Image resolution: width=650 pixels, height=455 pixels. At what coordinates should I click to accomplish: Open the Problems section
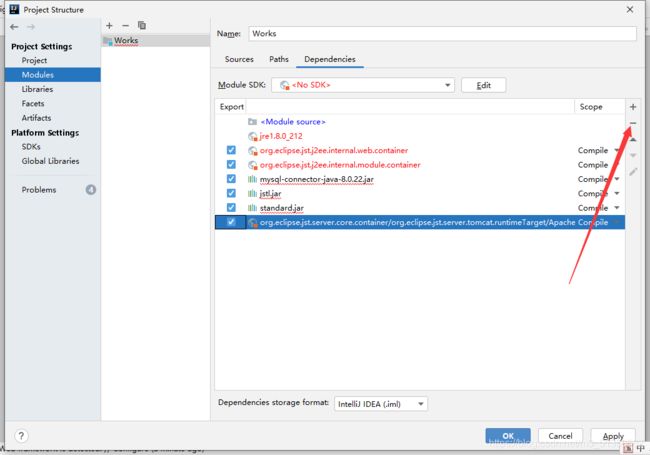(39, 190)
